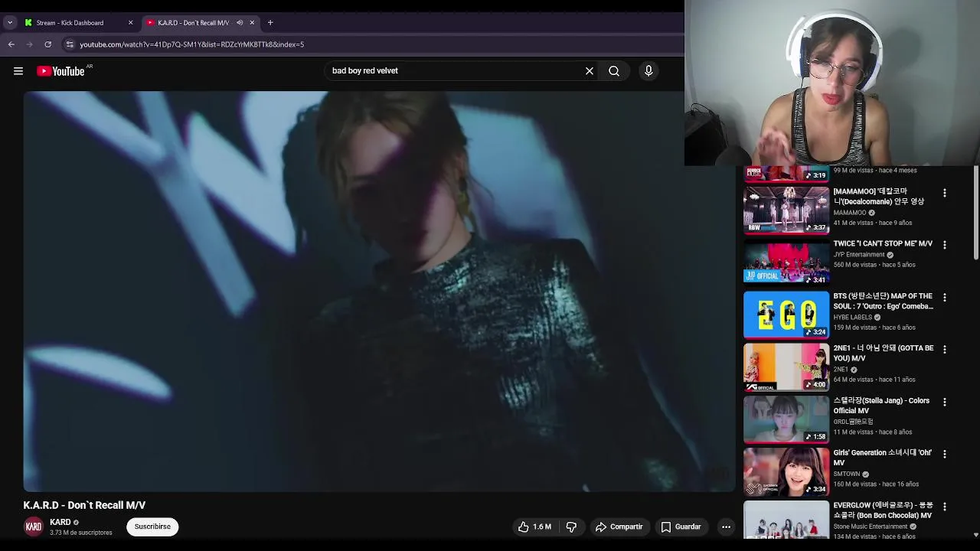Open MAMAMOO Decalcomanie video thumbnail
Image resolution: width=980 pixels, height=551 pixels.
pos(786,210)
